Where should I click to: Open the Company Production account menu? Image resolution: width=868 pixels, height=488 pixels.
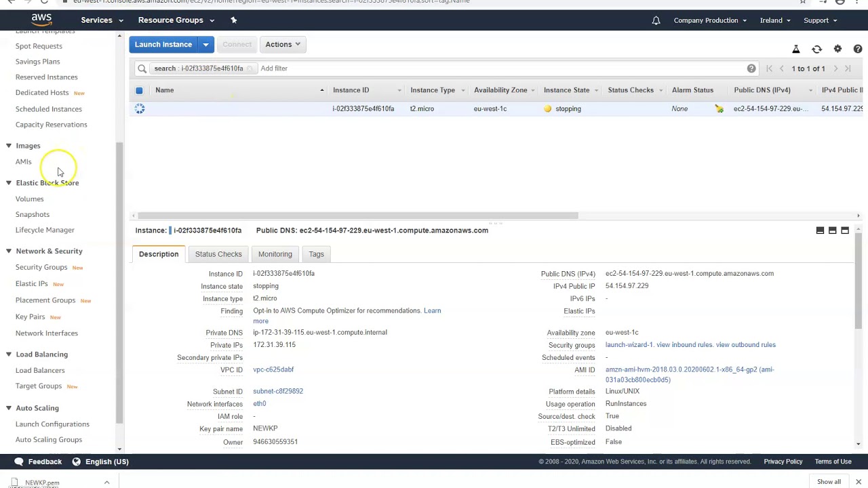pyautogui.click(x=710, y=20)
